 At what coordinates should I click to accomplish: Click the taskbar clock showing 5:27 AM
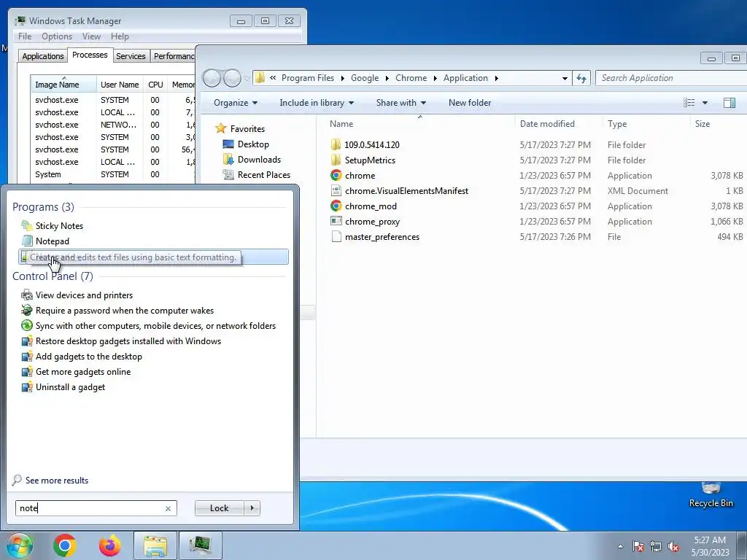710,546
